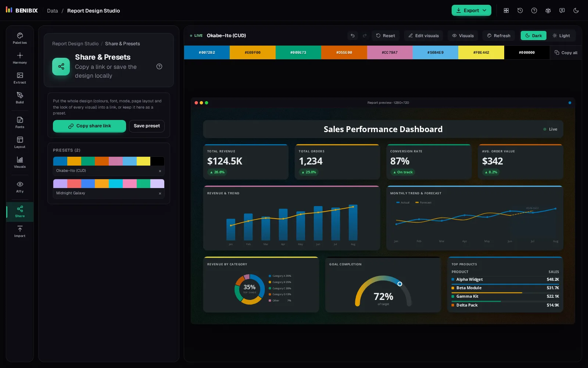Open the Harmony sidebar tool

click(20, 58)
